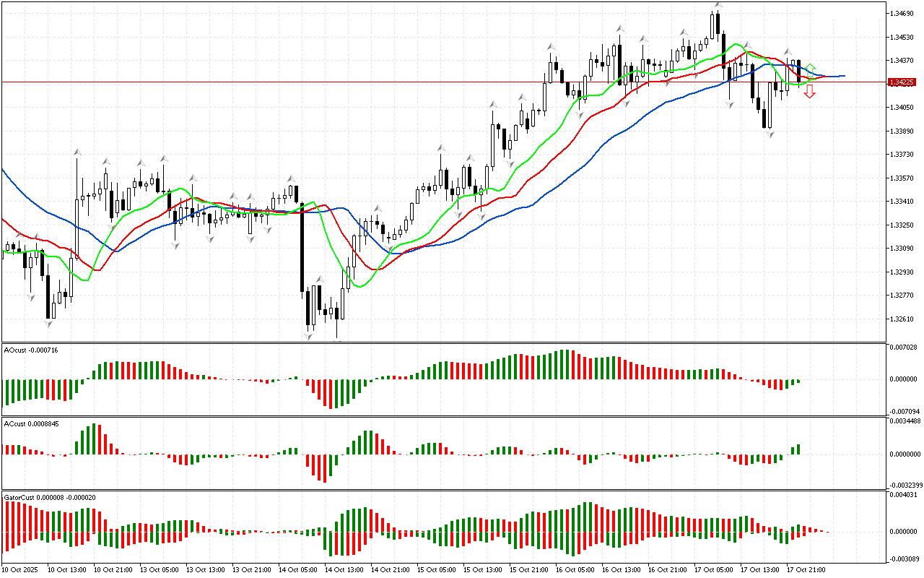The height and width of the screenshot is (578, 924).
Task: Click the 1.34690 price axis label
Action: 903,14
